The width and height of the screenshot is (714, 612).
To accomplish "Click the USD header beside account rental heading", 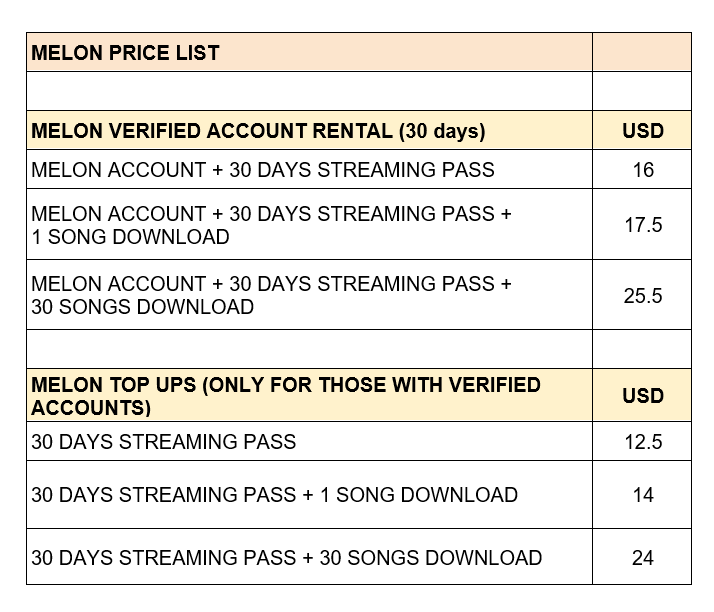I will (x=642, y=131).
